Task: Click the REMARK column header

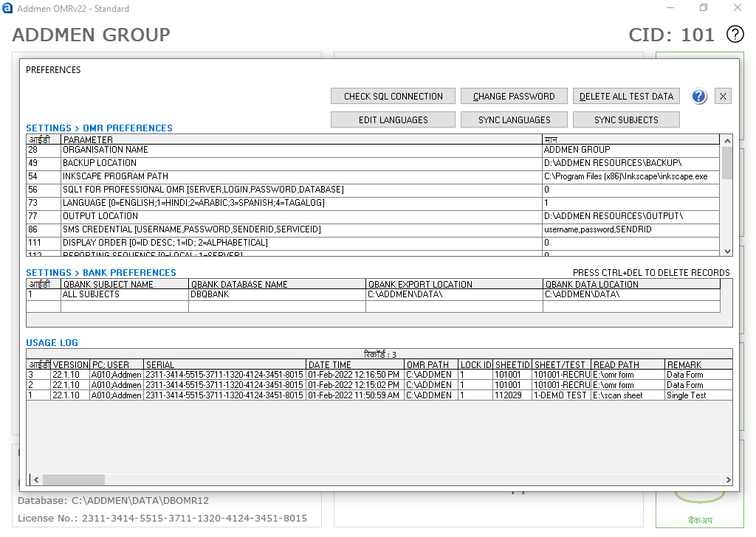Action: (x=698, y=364)
